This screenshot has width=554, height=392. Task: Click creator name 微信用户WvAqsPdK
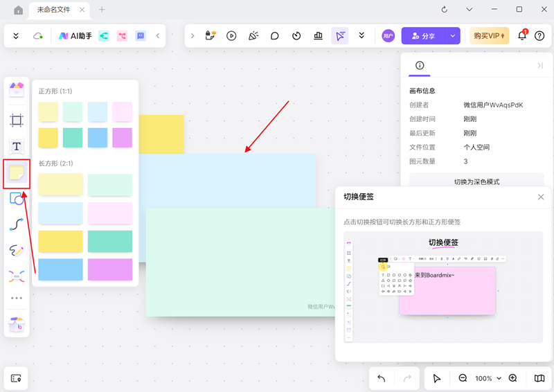(x=493, y=105)
